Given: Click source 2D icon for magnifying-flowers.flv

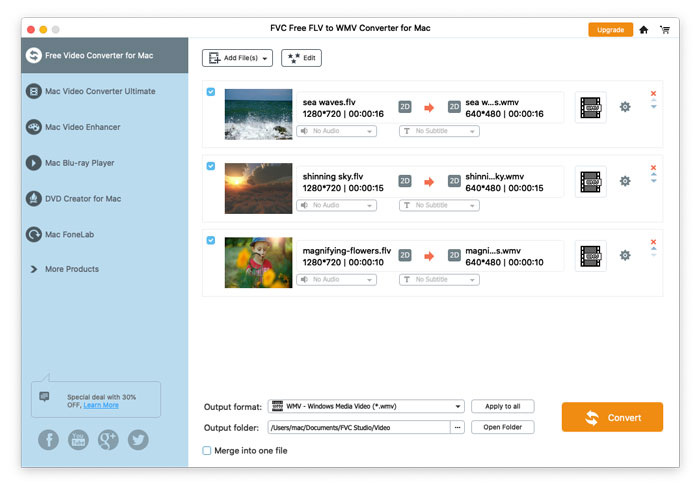Looking at the screenshot, I should [x=405, y=255].
